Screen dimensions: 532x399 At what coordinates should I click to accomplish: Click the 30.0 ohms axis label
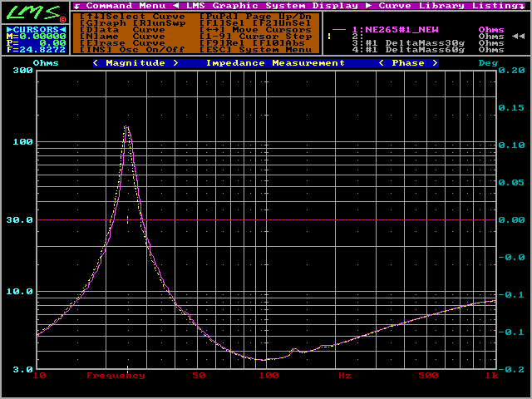pos(20,219)
